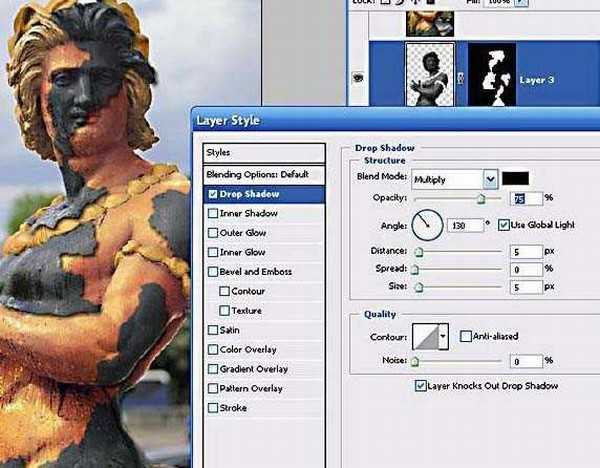Select the Layer 3 mask thumbnail
Viewport: 600px width, 468px height.
point(491,74)
